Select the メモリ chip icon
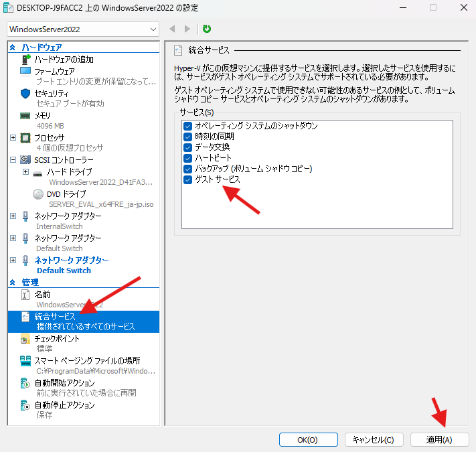476x452 pixels. coord(25,116)
